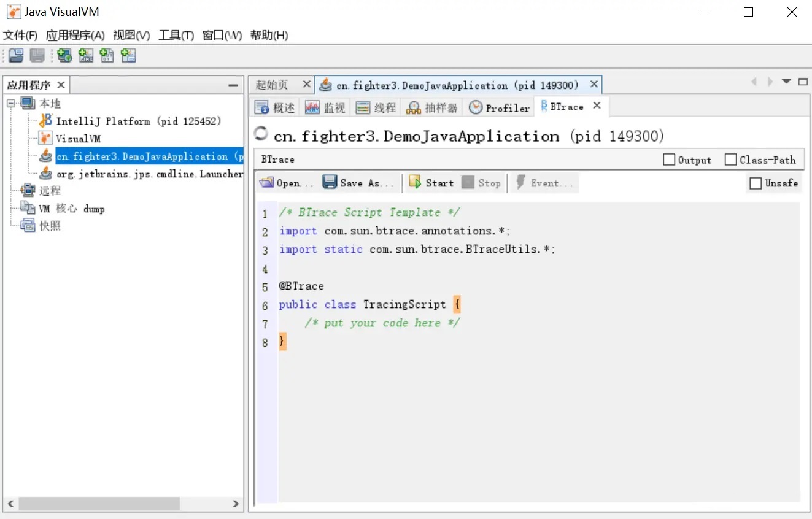Click the Add Remote Host toolbar icon
Screen dimensions: 812x519
(64, 56)
